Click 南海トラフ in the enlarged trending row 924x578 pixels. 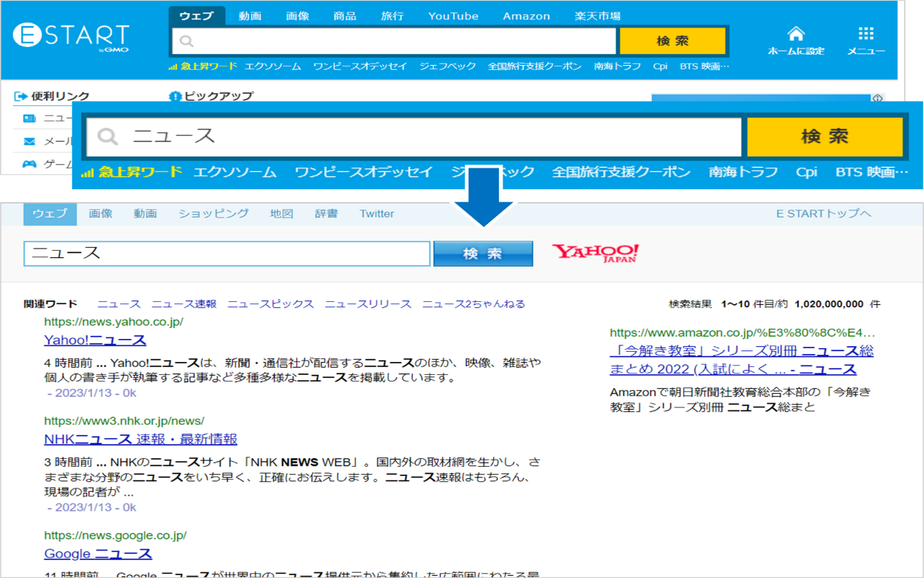click(744, 173)
